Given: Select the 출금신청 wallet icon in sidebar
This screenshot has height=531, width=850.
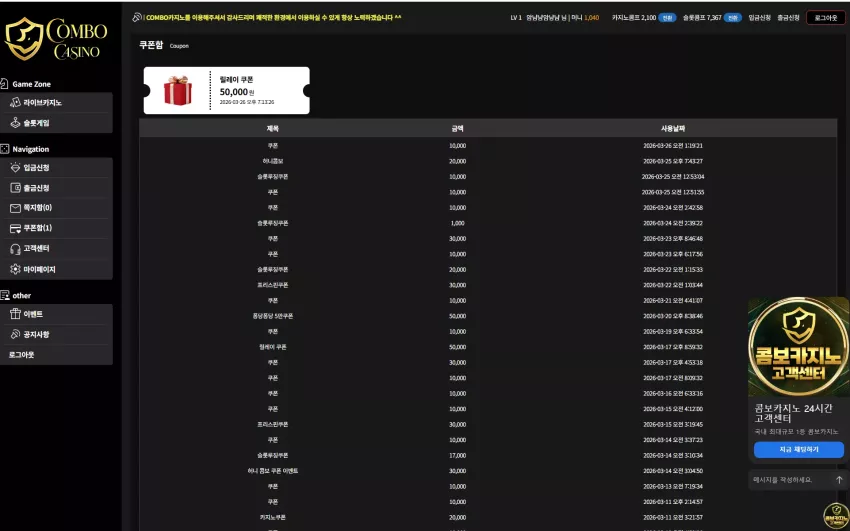Looking at the screenshot, I should [15, 188].
